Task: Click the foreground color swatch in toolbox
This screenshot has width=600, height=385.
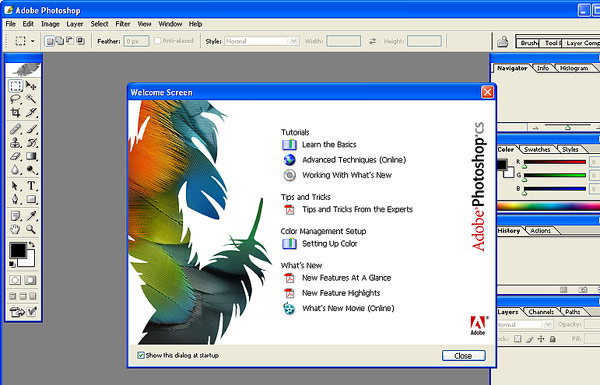Action: tap(18, 251)
